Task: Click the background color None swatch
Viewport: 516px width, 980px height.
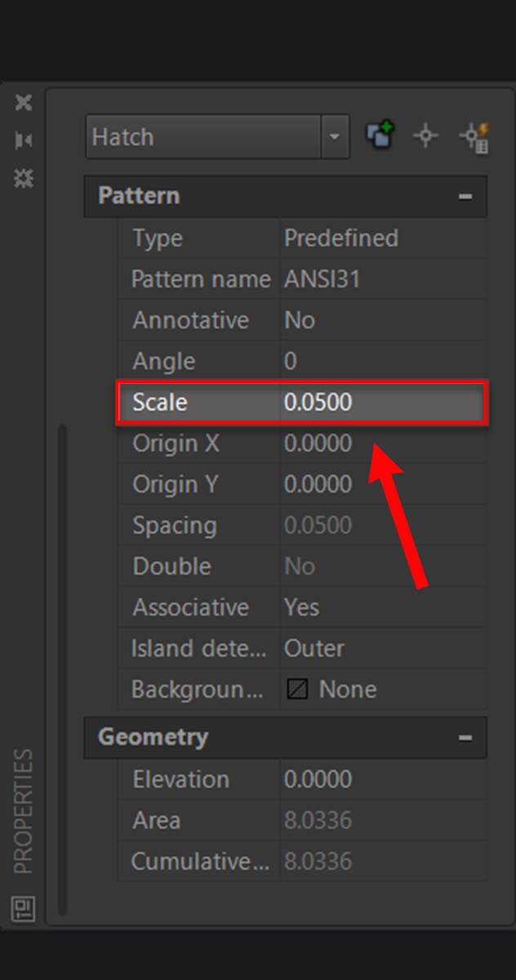Action: pyautogui.click(x=297, y=690)
